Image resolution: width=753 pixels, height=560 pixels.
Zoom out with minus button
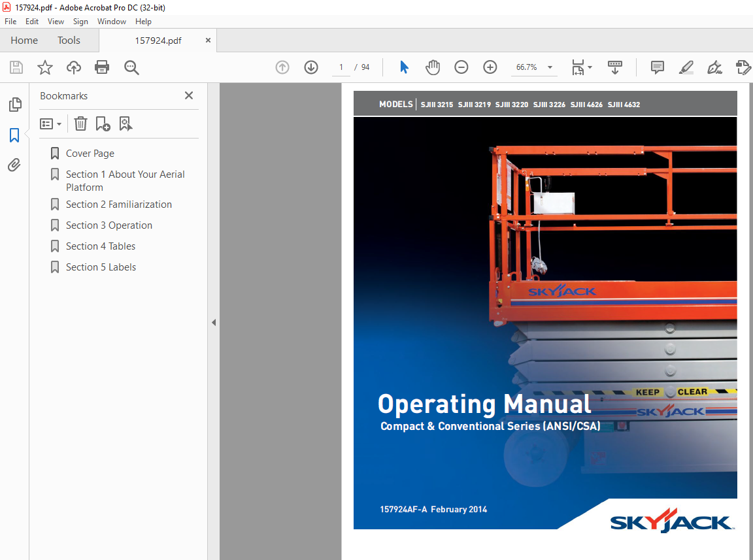coord(461,67)
